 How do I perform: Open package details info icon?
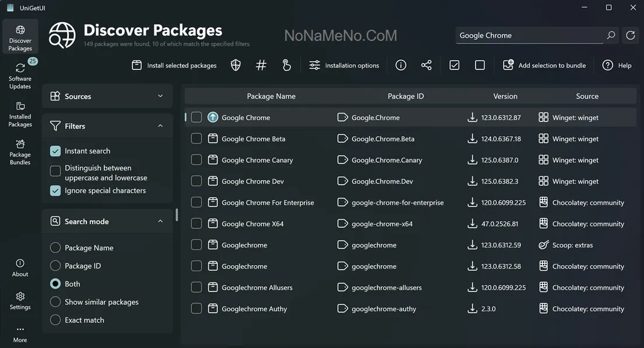[401, 65]
